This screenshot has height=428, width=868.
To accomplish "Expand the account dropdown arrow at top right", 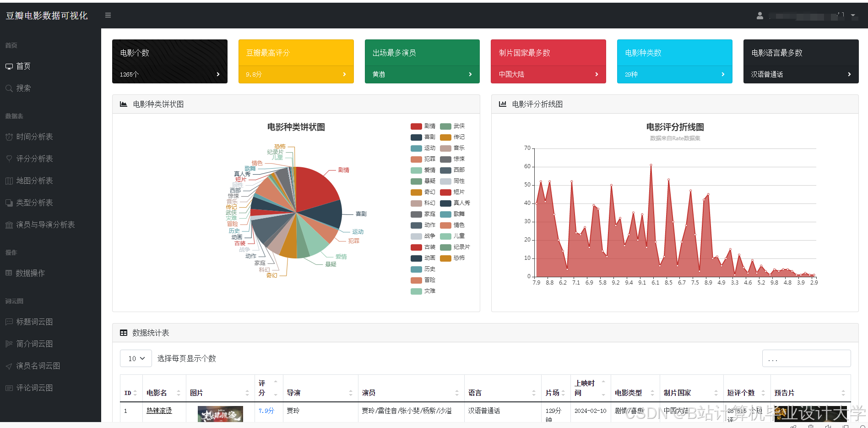I will (852, 15).
